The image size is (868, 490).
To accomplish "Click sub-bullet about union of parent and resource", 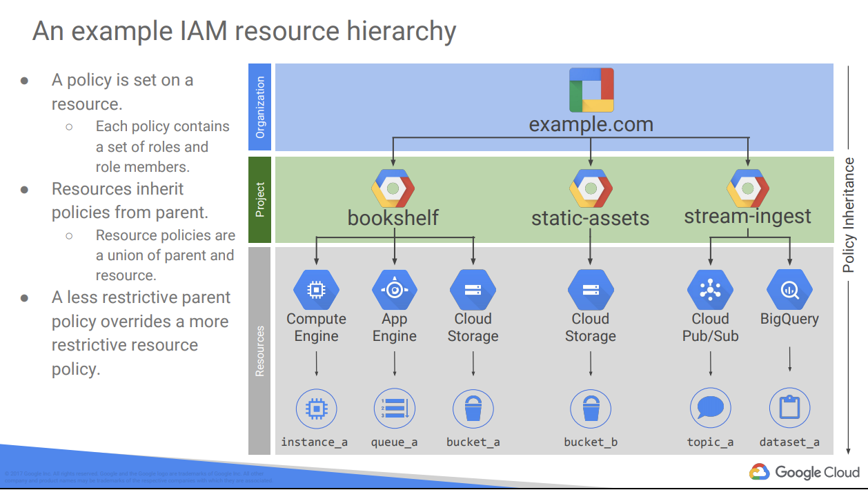I will [165, 255].
